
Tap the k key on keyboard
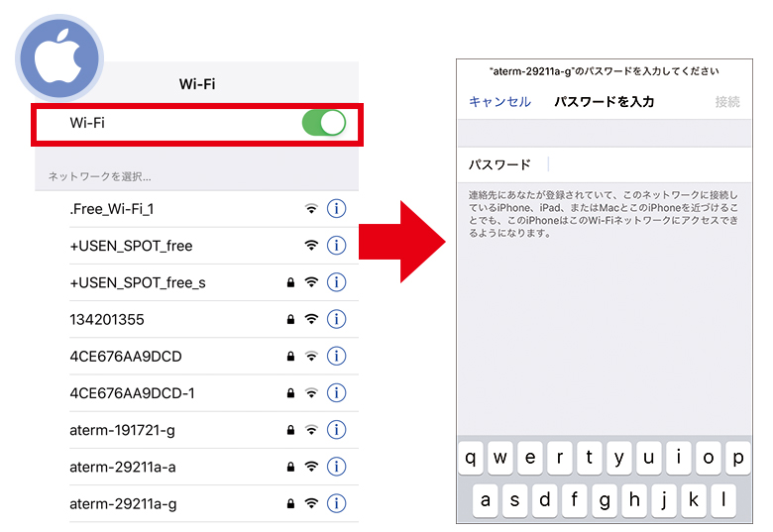tap(694, 500)
